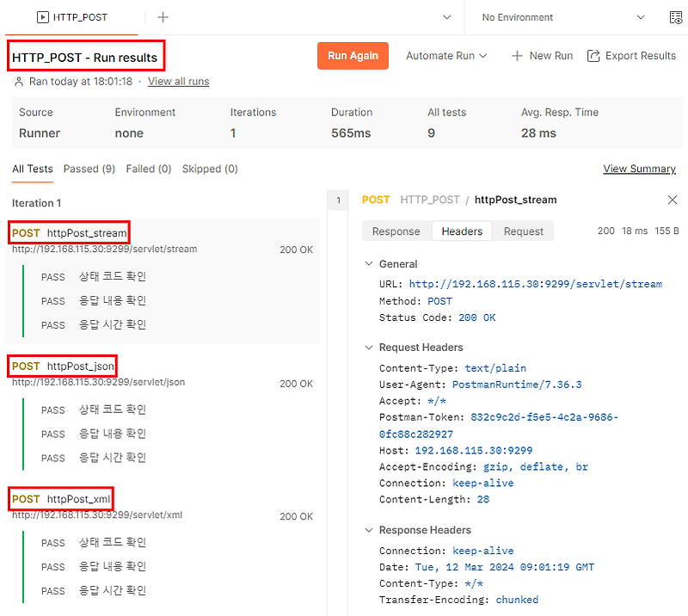Expand the Automate Run dropdown
This screenshot has height=616, width=688.
pyautogui.click(x=446, y=55)
